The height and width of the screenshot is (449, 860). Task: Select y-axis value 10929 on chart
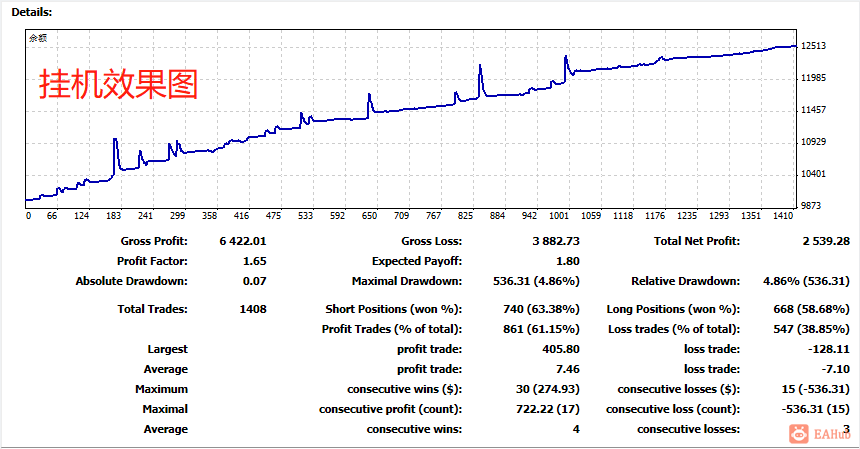tap(813, 141)
